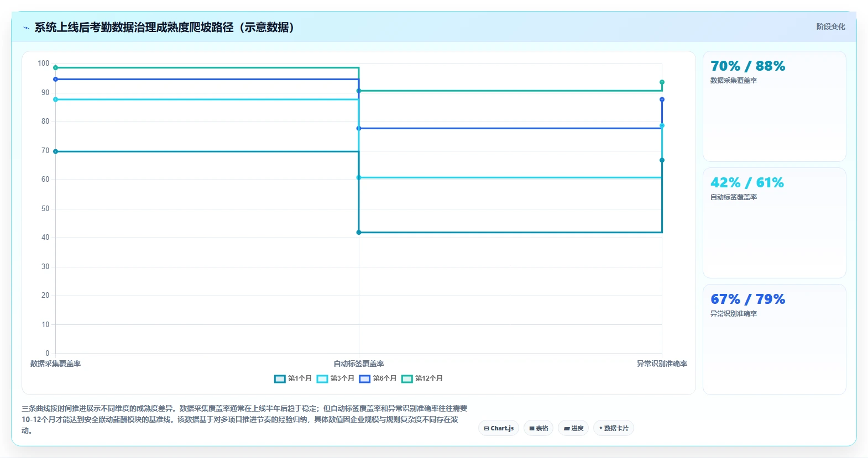Click the 数据采集覆盖率 x-axis label
Screen dimensions: 868x458
click(55, 364)
